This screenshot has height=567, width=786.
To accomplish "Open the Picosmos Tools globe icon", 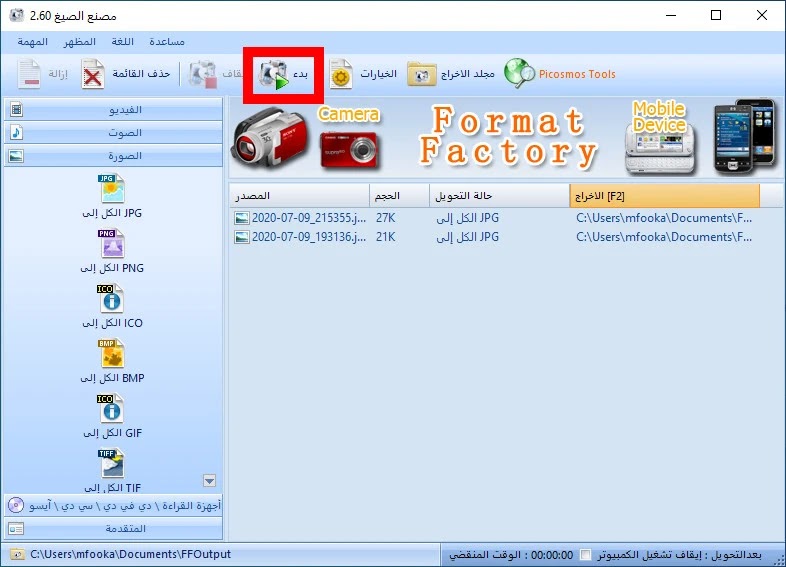I will pyautogui.click(x=519, y=74).
